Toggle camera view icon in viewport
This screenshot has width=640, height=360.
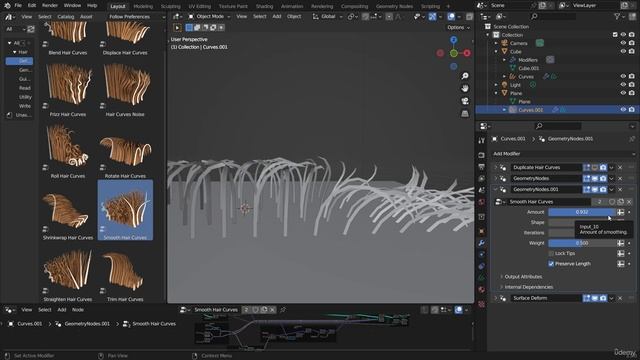(465, 101)
